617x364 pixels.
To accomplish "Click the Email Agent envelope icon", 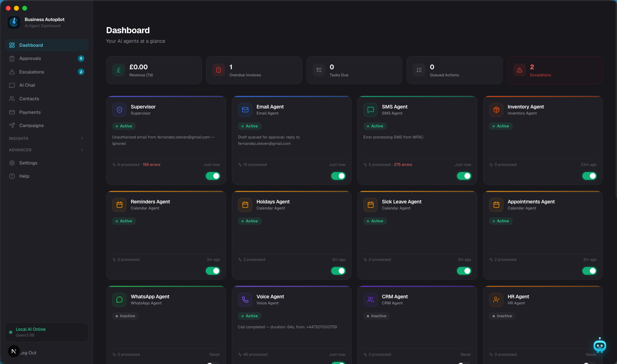I will click(245, 110).
